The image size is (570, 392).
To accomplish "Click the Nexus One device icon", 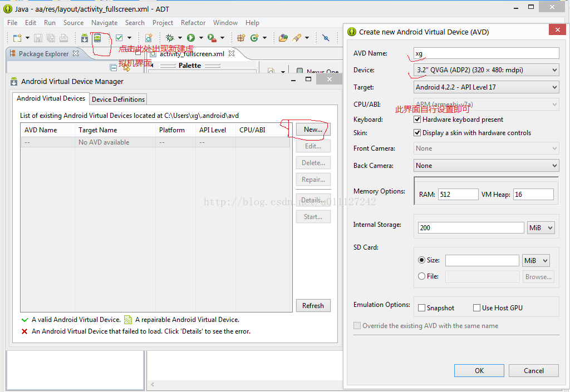I will [x=300, y=71].
